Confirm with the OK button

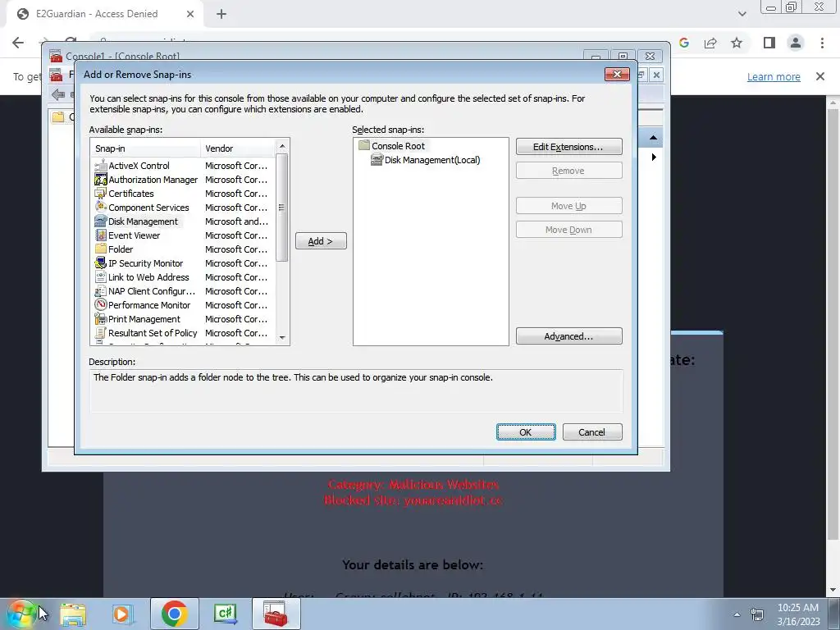click(526, 432)
